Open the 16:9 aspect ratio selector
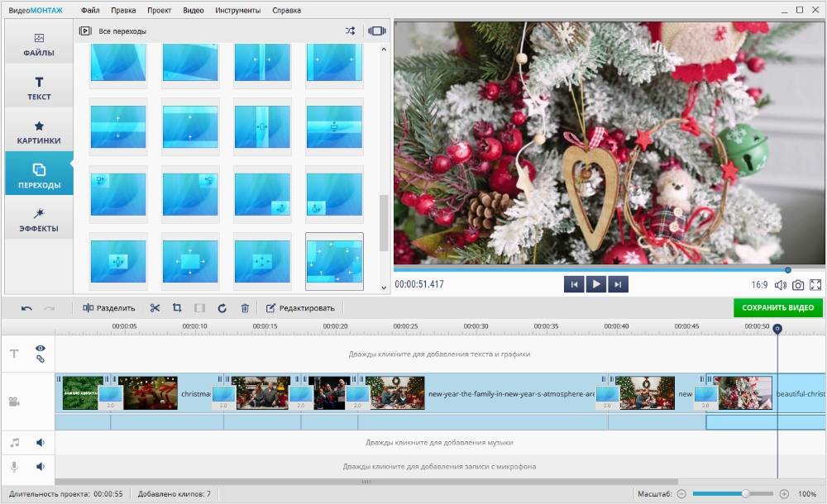This screenshot has width=827, height=504. 759,285
